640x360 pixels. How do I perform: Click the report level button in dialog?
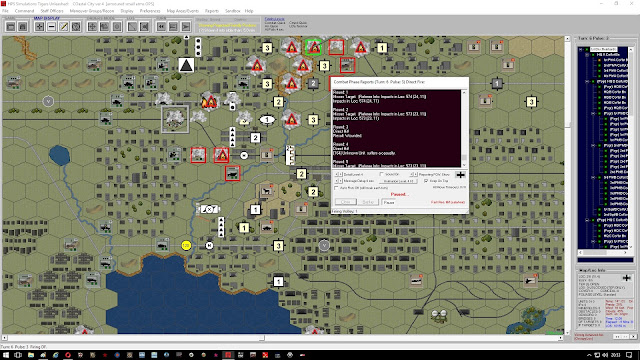point(398,181)
